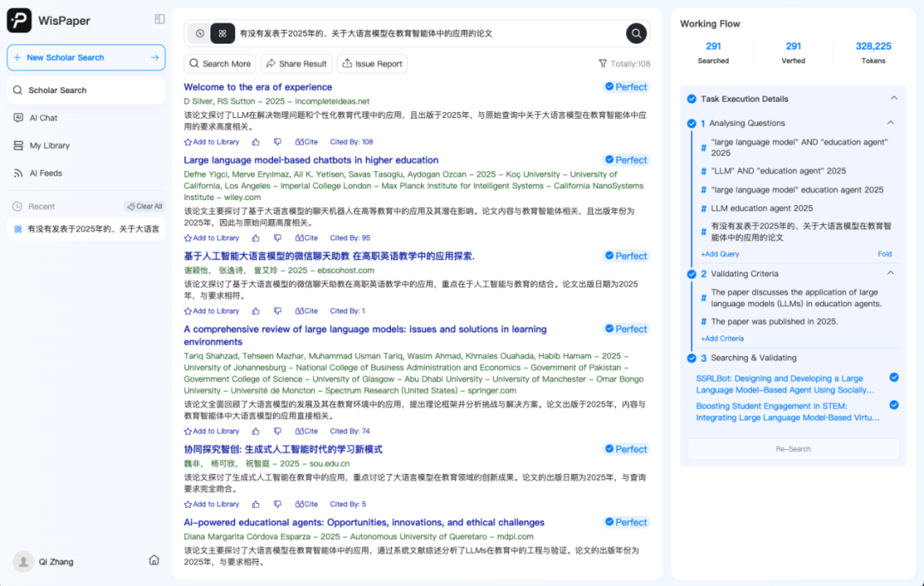Open 'Welcome to the era of experience' paper title

click(258, 87)
